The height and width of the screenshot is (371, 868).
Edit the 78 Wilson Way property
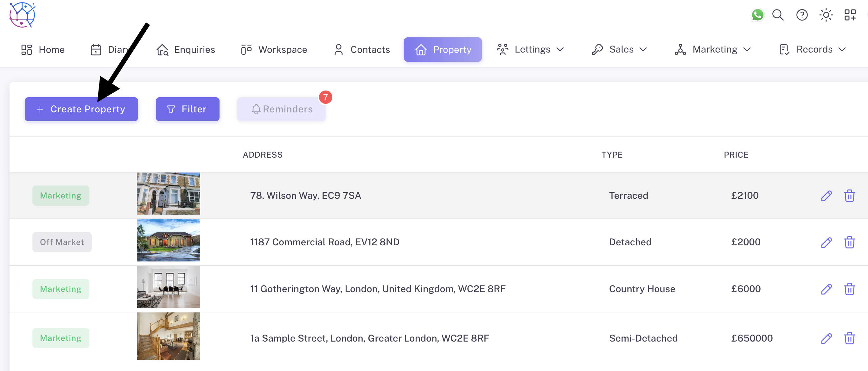(x=826, y=196)
